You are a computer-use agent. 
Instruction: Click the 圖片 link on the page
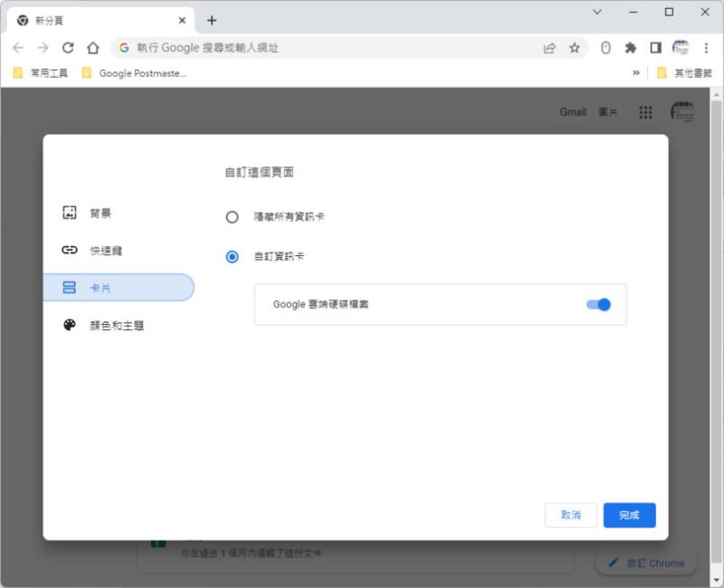pyautogui.click(x=607, y=111)
